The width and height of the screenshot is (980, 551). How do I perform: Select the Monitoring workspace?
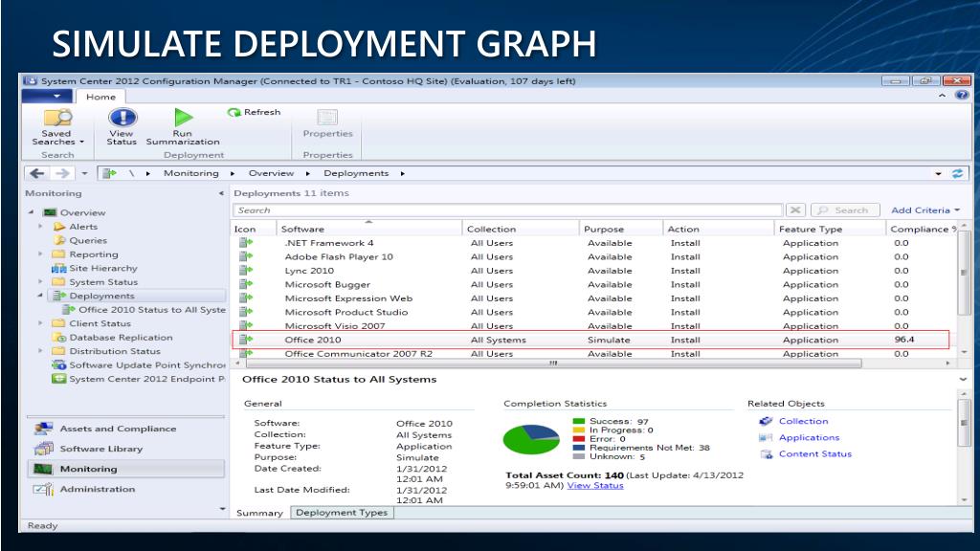pos(88,469)
